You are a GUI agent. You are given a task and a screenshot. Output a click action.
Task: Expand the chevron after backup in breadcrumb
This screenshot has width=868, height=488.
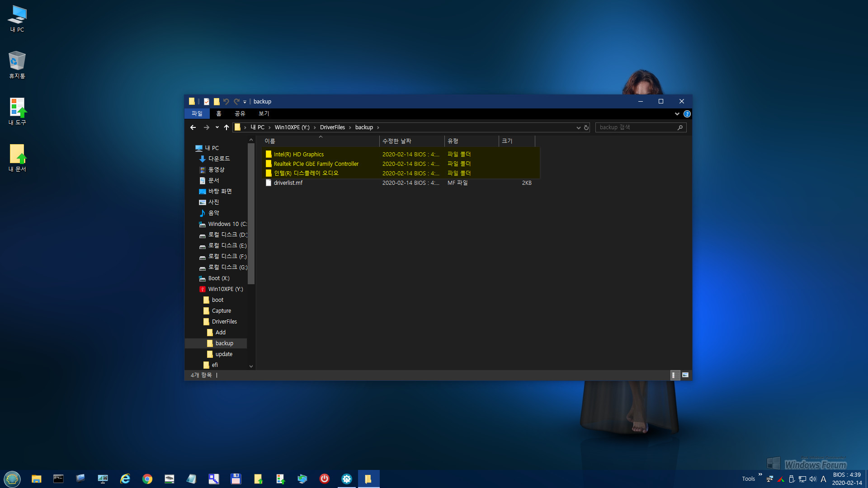pyautogui.click(x=378, y=127)
